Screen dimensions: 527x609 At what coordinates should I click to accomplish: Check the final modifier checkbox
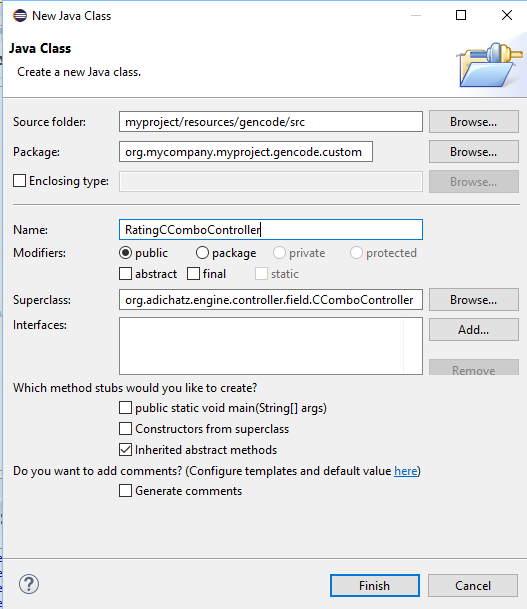click(x=193, y=273)
